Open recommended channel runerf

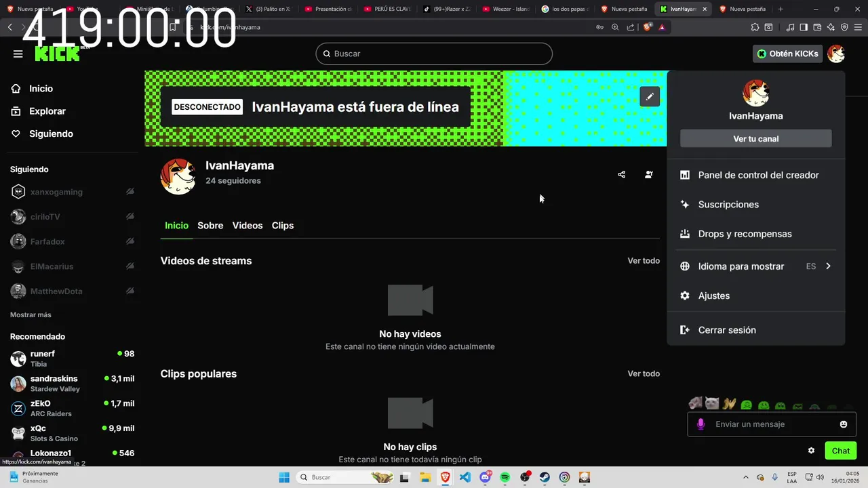pos(73,359)
